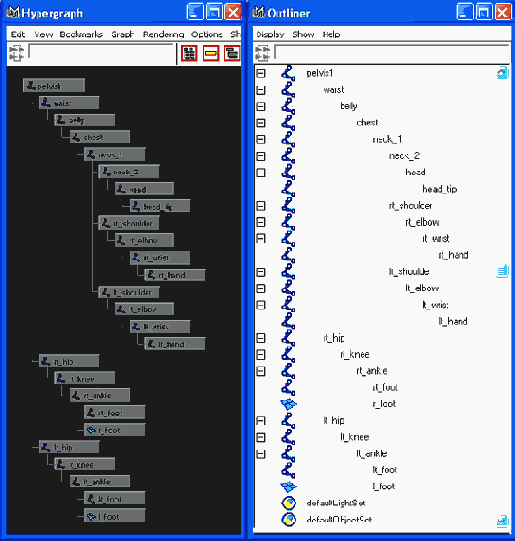
Task: Minimize the Hypergraph window
Action: [x=195, y=12]
